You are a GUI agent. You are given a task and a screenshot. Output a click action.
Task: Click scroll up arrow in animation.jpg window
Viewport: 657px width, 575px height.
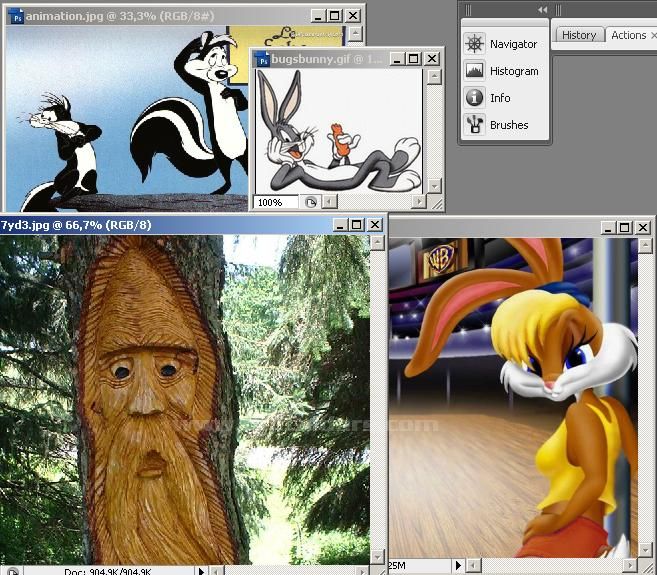tap(356, 34)
